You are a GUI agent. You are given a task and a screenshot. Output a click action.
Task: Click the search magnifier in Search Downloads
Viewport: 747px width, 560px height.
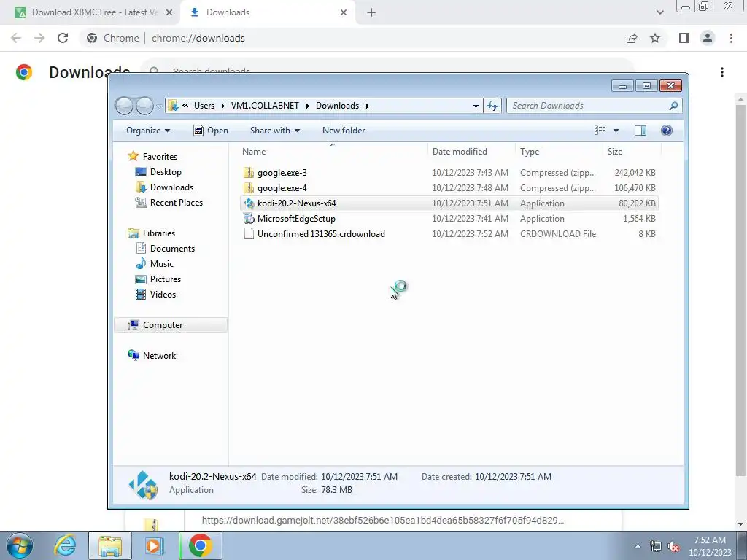673,106
